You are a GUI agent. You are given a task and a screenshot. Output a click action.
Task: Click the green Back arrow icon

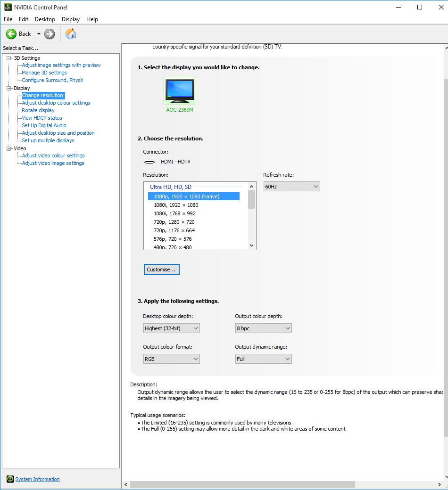[x=11, y=34]
